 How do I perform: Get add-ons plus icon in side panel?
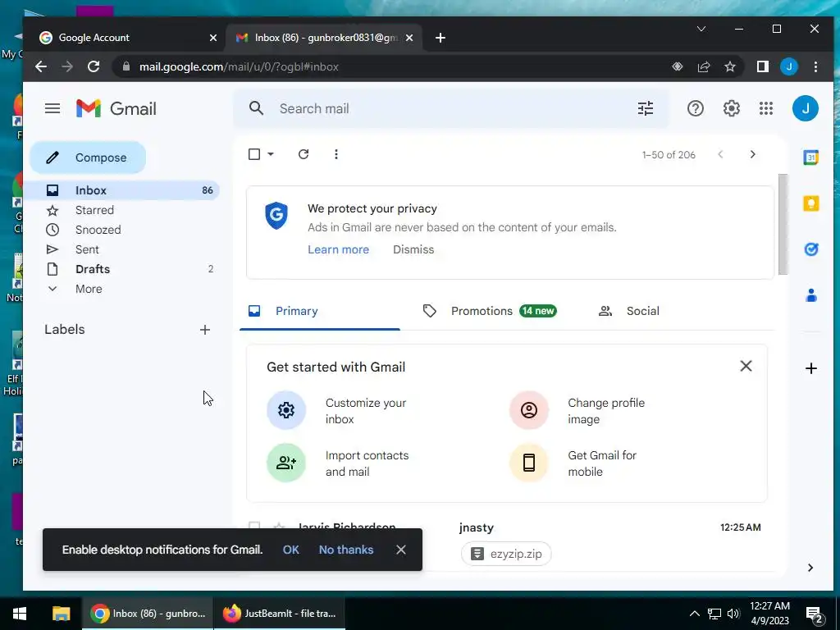(811, 368)
